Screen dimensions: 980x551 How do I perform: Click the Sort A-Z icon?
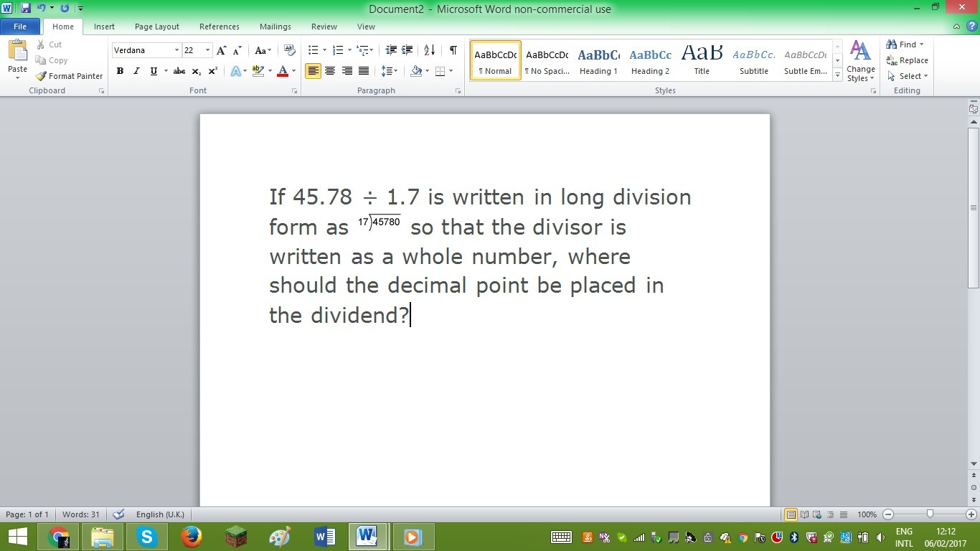pyautogui.click(x=429, y=50)
